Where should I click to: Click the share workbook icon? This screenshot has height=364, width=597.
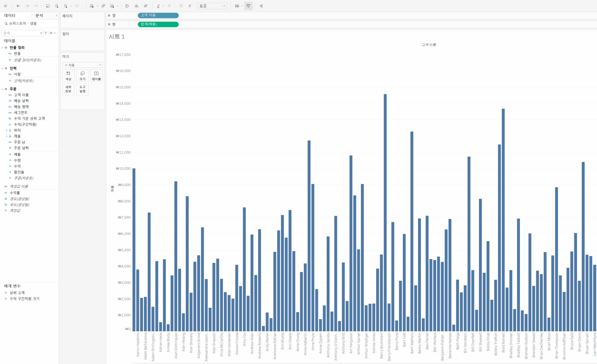click(261, 6)
